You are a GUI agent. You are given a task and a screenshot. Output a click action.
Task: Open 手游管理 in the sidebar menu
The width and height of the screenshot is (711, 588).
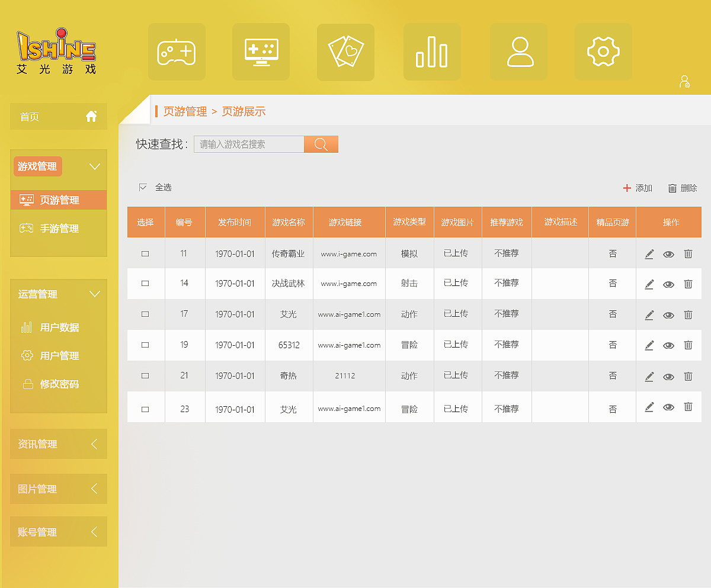pos(58,228)
